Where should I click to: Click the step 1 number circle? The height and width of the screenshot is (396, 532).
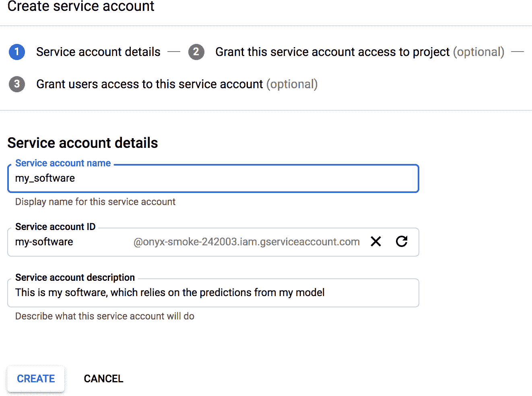click(x=17, y=52)
